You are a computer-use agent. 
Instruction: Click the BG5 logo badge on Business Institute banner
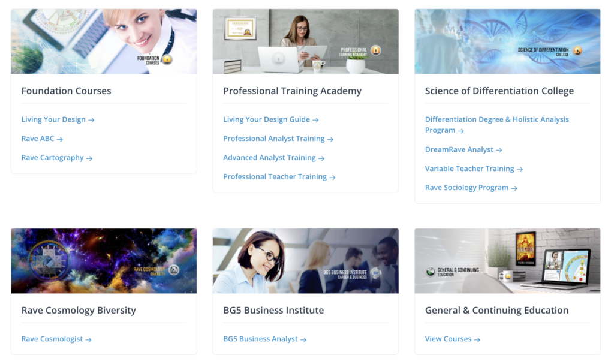tap(375, 273)
